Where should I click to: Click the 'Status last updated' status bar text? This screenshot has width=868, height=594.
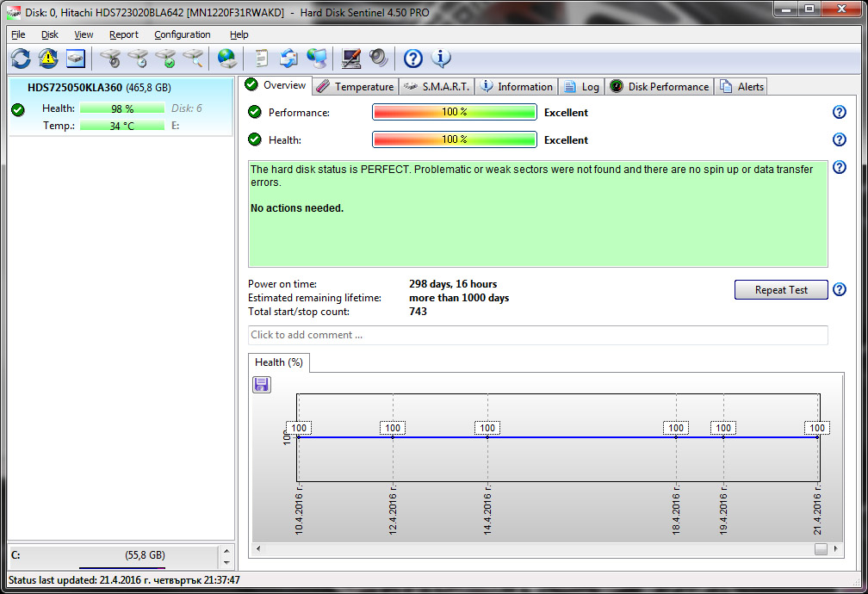pyautogui.click(x=124, y=580)
